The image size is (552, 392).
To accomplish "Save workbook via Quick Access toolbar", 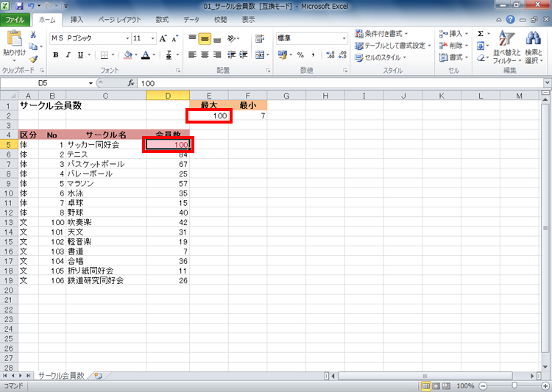I will (19, 6).
